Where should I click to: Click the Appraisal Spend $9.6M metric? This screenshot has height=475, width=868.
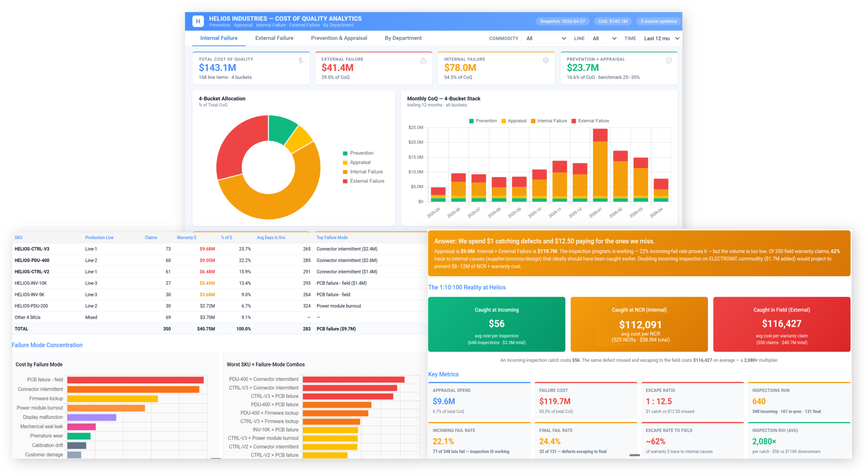point(479,400)
